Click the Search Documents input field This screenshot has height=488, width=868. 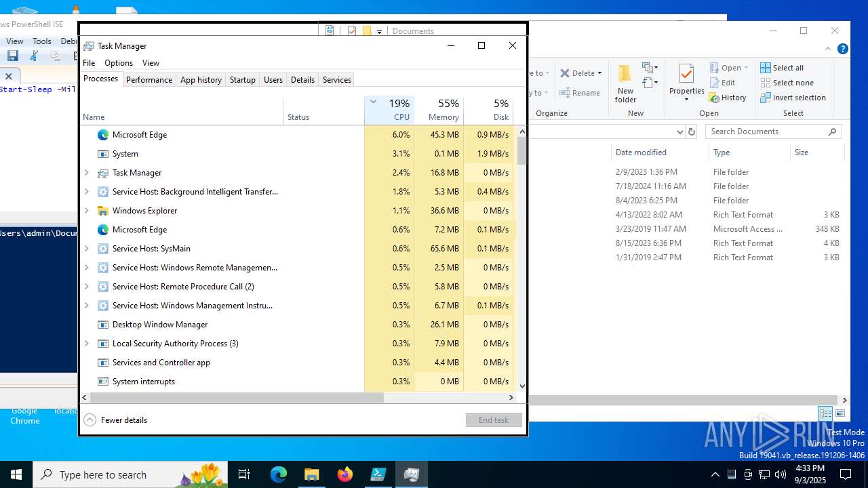774,131
